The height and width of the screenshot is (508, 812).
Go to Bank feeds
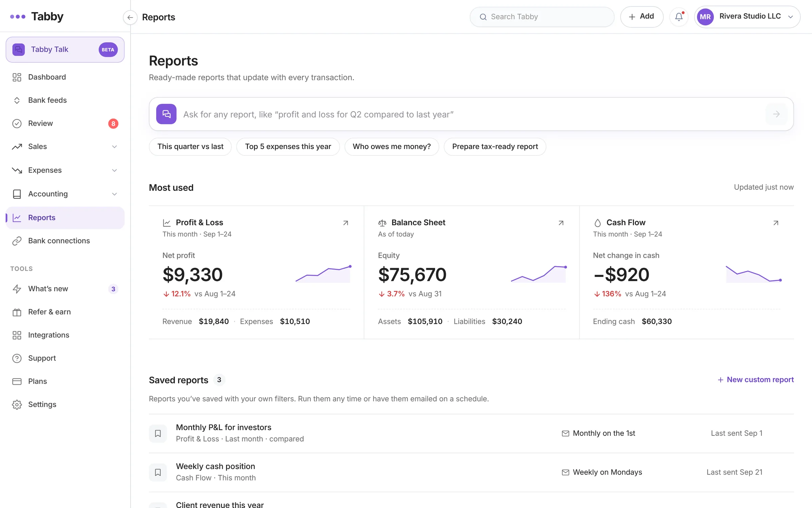pyautogui.click(x=65, y=100)
